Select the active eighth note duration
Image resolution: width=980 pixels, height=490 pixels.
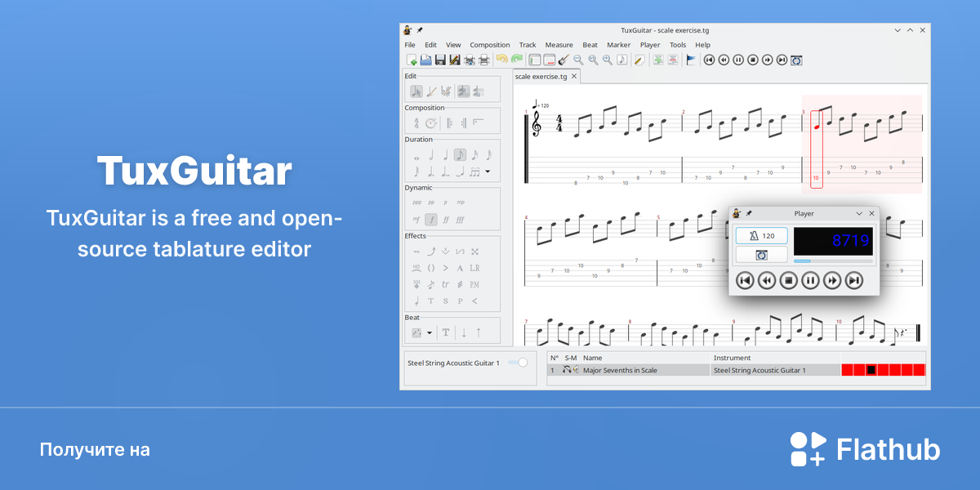pos(460,154)
